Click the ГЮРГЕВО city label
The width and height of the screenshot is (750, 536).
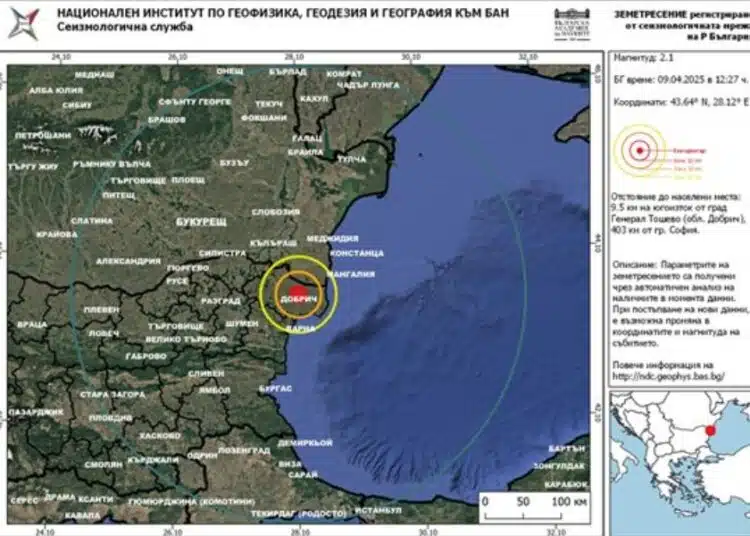(188, 269)
